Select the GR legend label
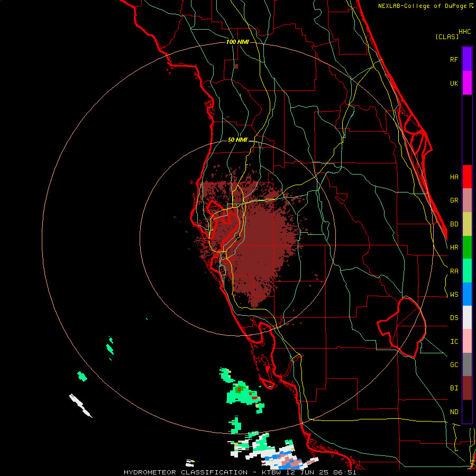 click(454, 200)
